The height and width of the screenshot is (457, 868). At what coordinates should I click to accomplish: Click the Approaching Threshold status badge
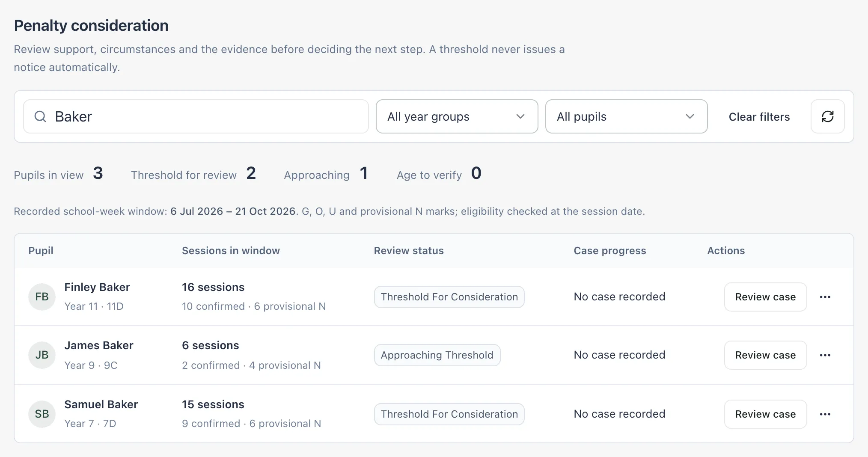pyautogui.click(x=437, y=355)
